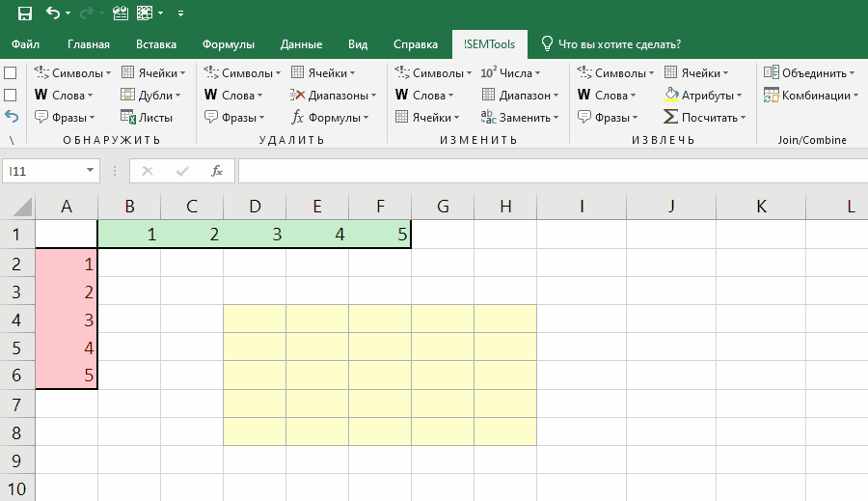The width and height of the screenshot is (868, 501).
Task: Open the Атрибуты attributes dropdown
Action: pyautogui.click(x=703, y=96)
